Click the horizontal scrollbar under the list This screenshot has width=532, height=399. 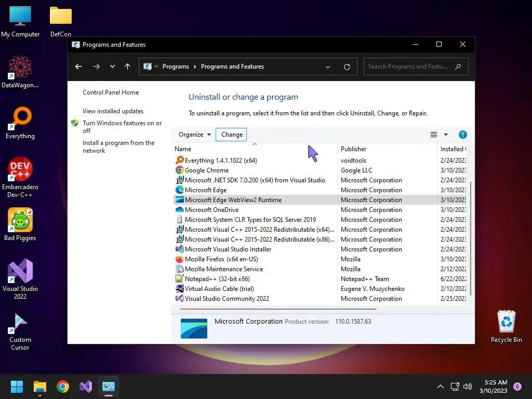click(278, 309)
